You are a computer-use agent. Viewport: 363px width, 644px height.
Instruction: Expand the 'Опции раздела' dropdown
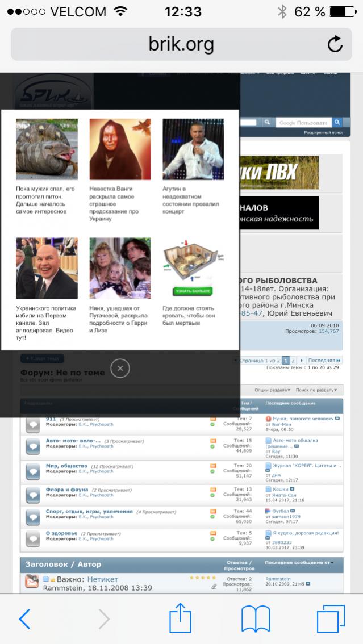tap(272, 390)
